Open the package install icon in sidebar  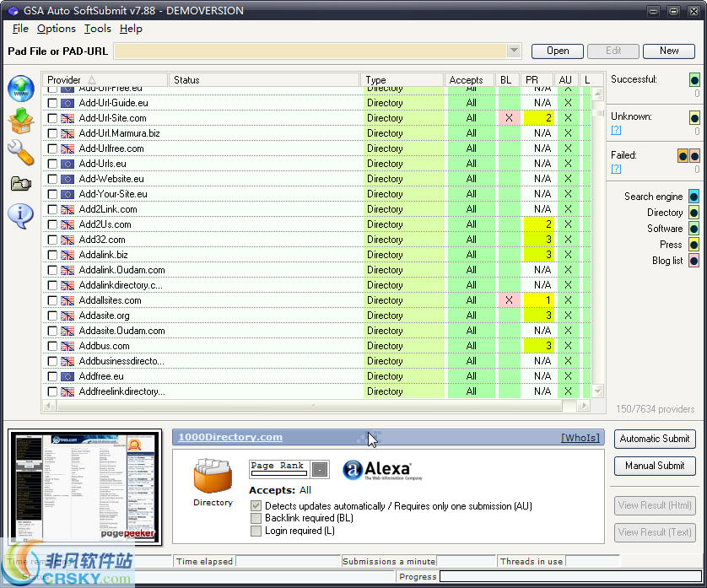(20, 120)
